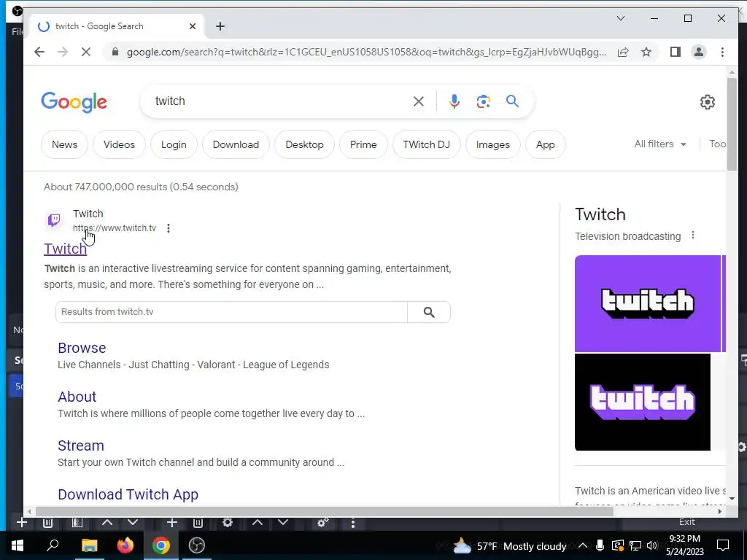Choose the Desktop filter chip
747x560 pixels.
coord(304,144)
